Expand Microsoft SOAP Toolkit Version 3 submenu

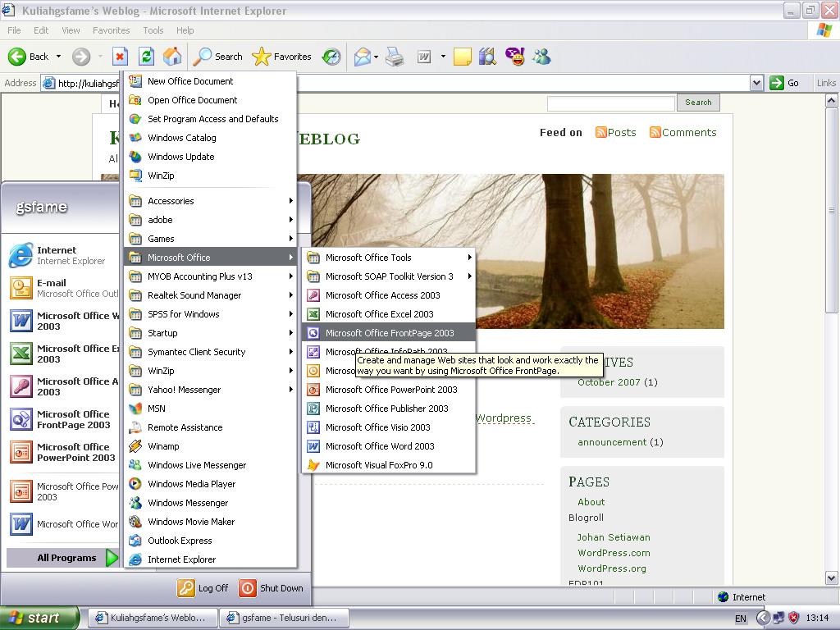pos(388,276)
